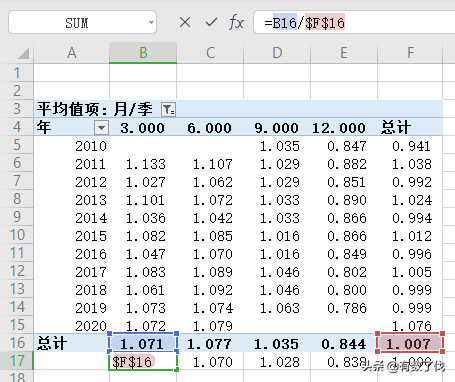455x382 pixels.
Task: Click the 3.000 column heading cell
Action: 142,128
